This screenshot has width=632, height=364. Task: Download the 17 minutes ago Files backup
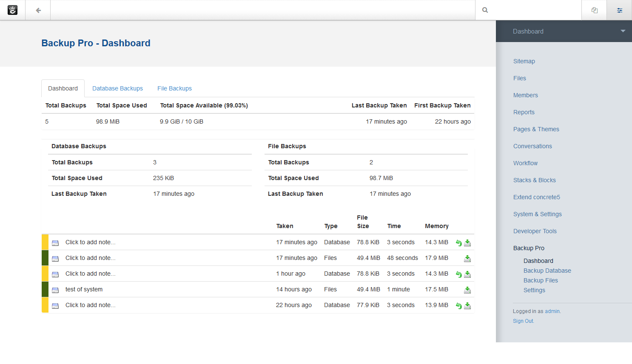[467, 259]
